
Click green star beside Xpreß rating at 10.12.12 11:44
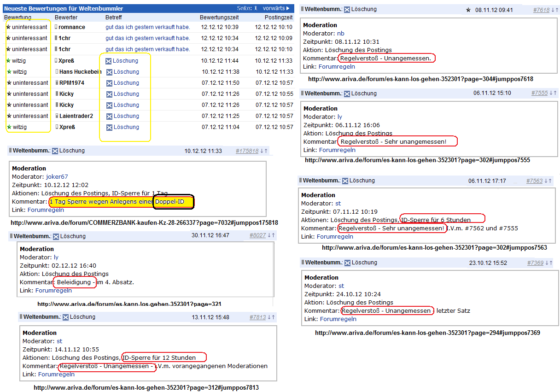tap(8, 60)
